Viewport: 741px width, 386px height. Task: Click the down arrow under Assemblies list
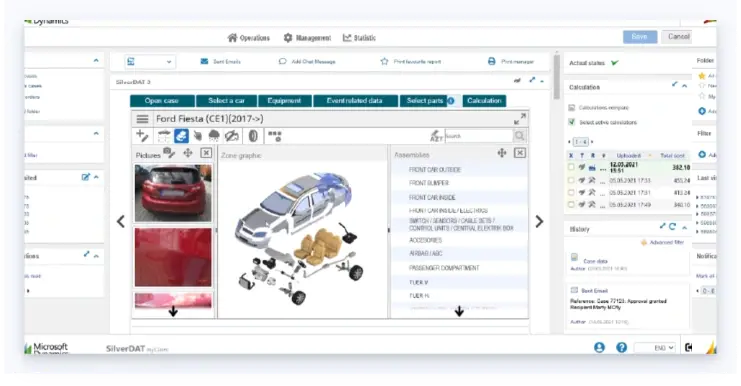coord(459,311)
